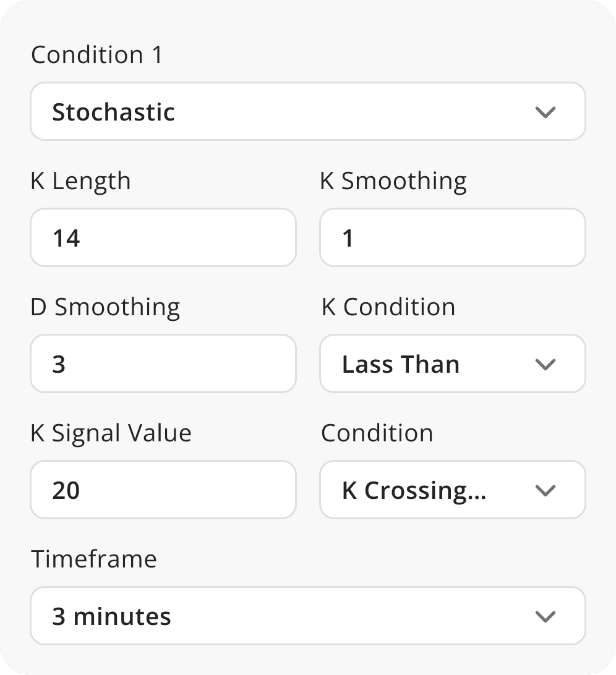Click the Condition label above K Crossing
Viewport: 616px width, 675px height.
click(x=377, y=433)
